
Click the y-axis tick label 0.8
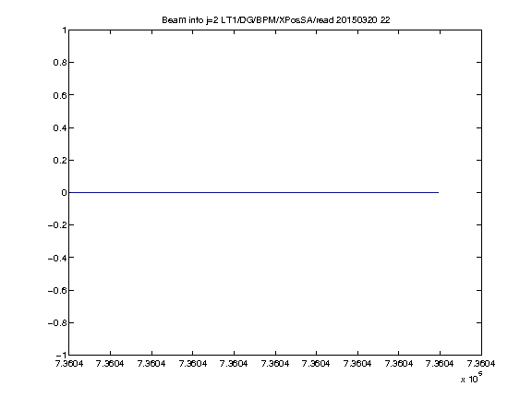tap(59, 63)
